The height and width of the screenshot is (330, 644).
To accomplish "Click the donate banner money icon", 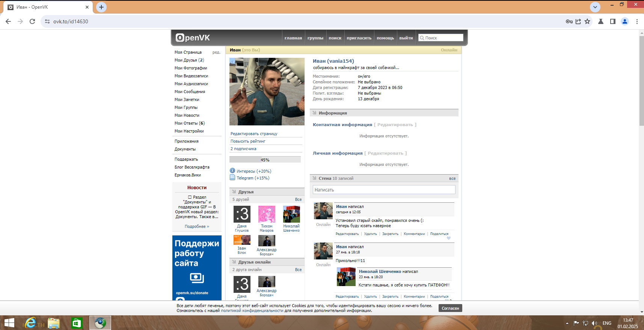I will (x=197, y=278).
